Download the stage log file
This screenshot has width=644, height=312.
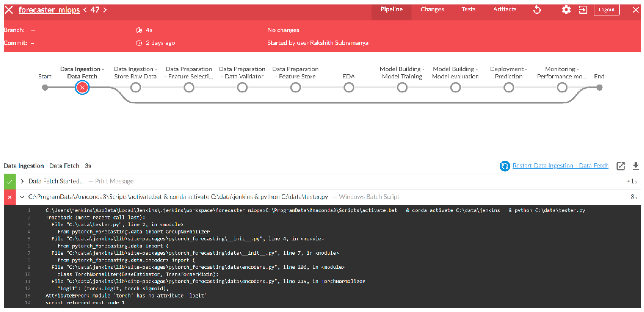(635, 166)
